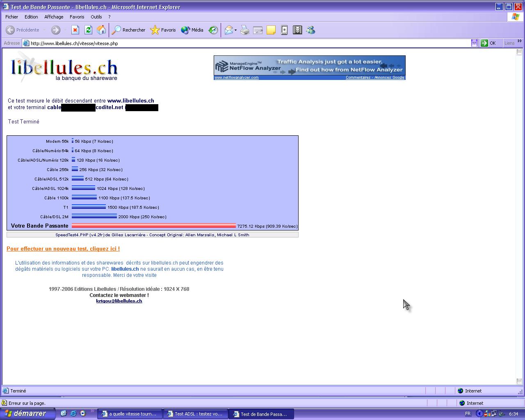
Task: Expand the Liens links bar chevron
Action: (x=520, y=41)
